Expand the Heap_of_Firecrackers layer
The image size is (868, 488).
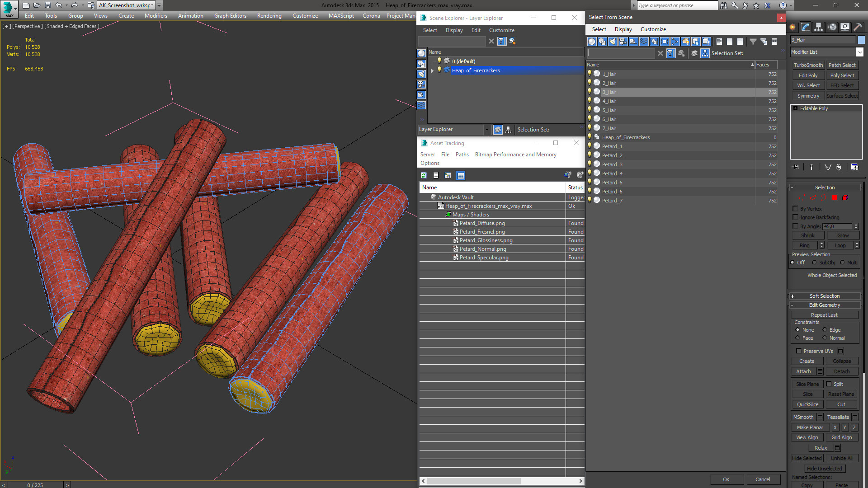(x=432, y=70)
